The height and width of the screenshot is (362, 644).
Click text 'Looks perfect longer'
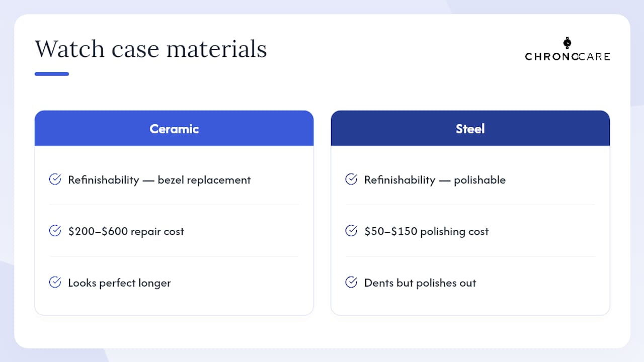[x=120, y=283]
